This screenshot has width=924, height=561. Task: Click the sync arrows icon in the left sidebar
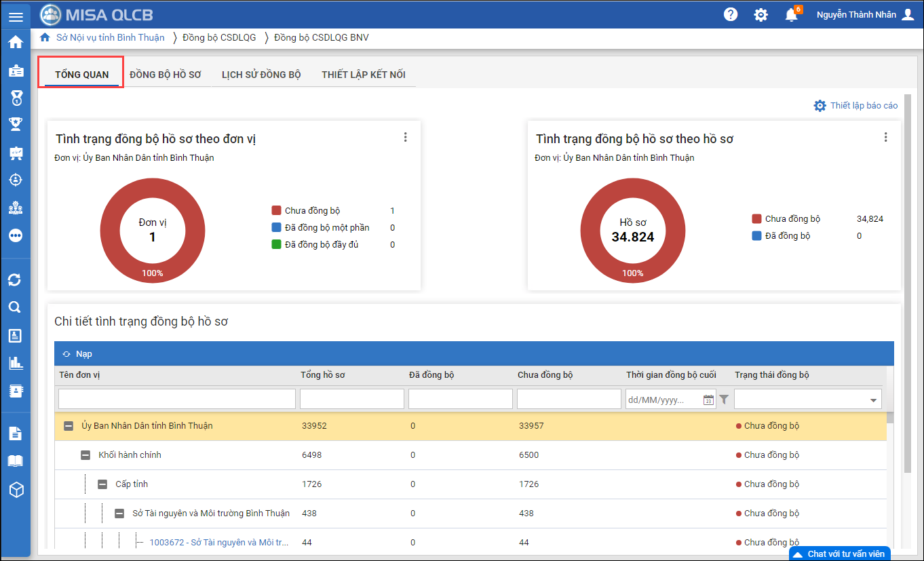(x=15, y=279)
